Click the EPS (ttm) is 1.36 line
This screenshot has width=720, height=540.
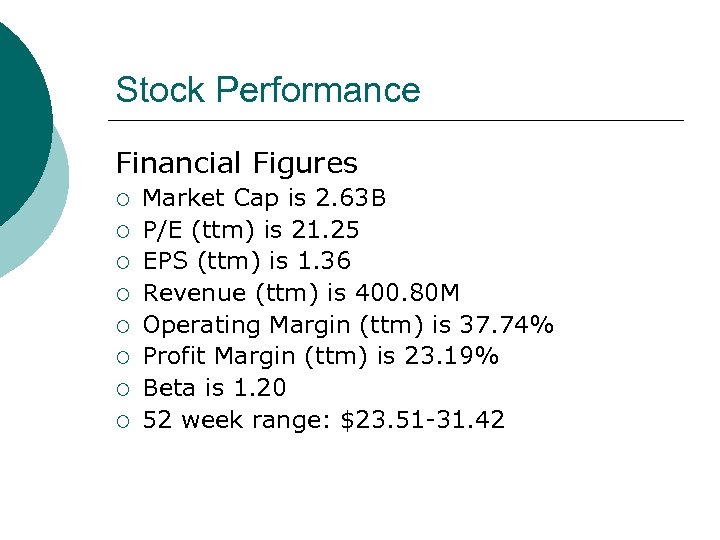tap(247, 262)
